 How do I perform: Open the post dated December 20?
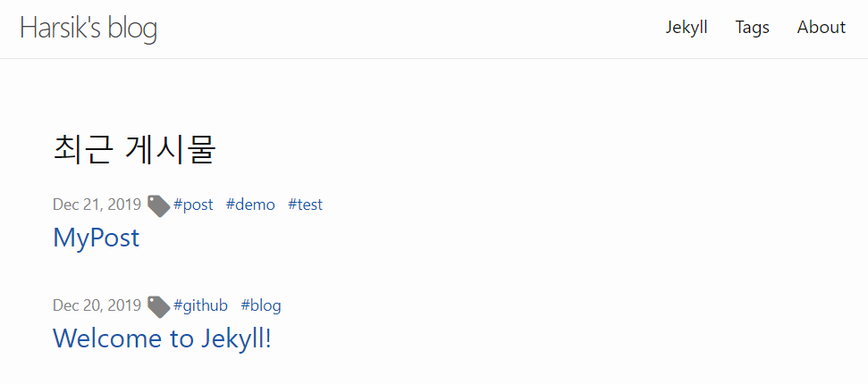pos(162,338)
